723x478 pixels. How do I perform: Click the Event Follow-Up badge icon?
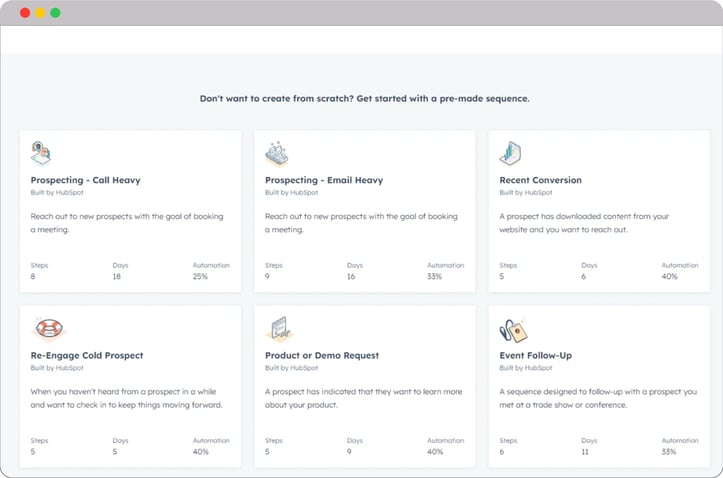pyautogui.click(x=513, y=330)
